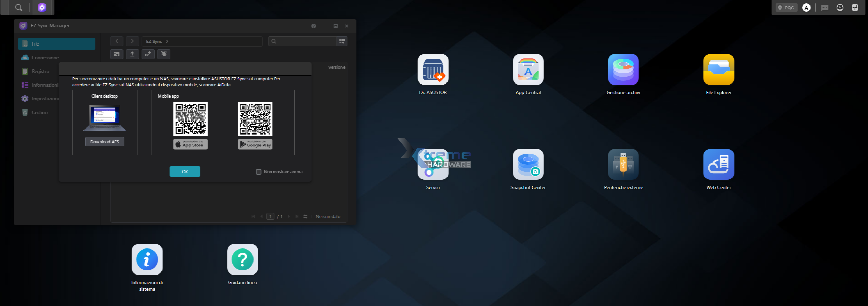The image size is (868, 306).
Task: Launch App Central from the desktop
Action: point(528,69)
